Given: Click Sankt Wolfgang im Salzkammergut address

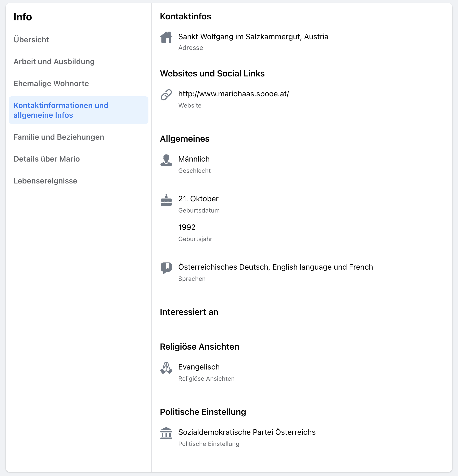Looking at the screenshot, I should pyautogui.click(x=253, y=37).
